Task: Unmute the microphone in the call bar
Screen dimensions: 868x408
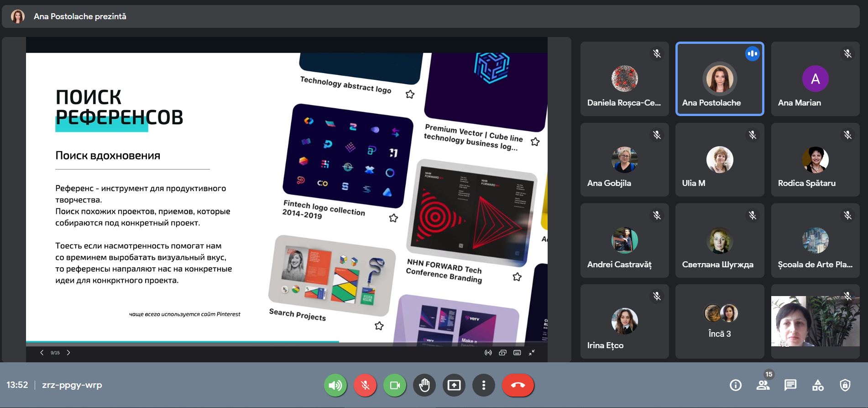Action: tap(365, 385)
